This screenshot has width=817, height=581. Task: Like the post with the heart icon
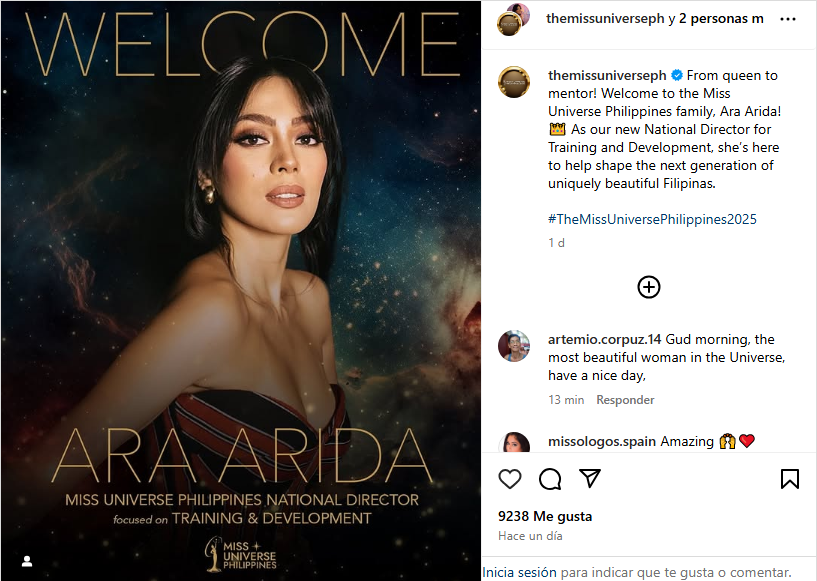(x=510, y=479)
